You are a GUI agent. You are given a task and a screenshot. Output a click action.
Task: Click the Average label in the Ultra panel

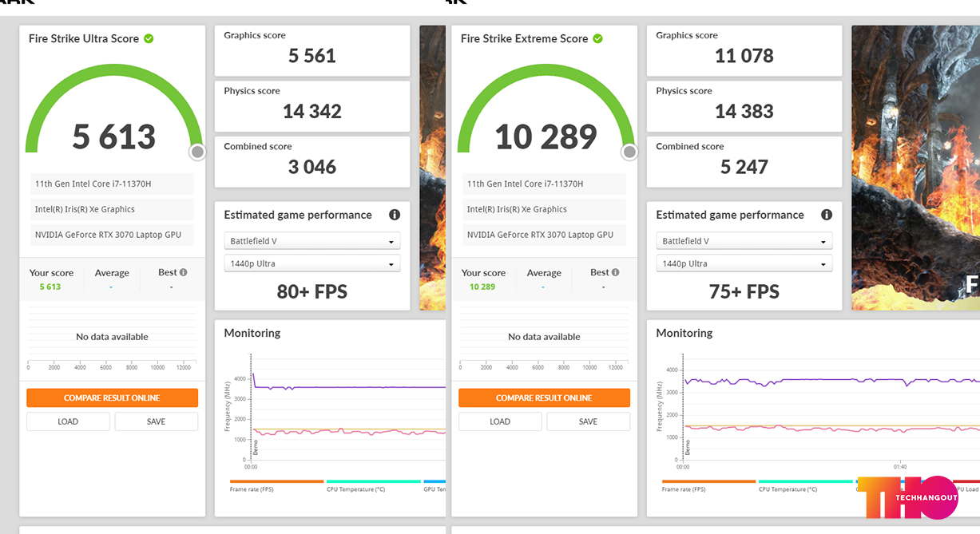(112, 273)
